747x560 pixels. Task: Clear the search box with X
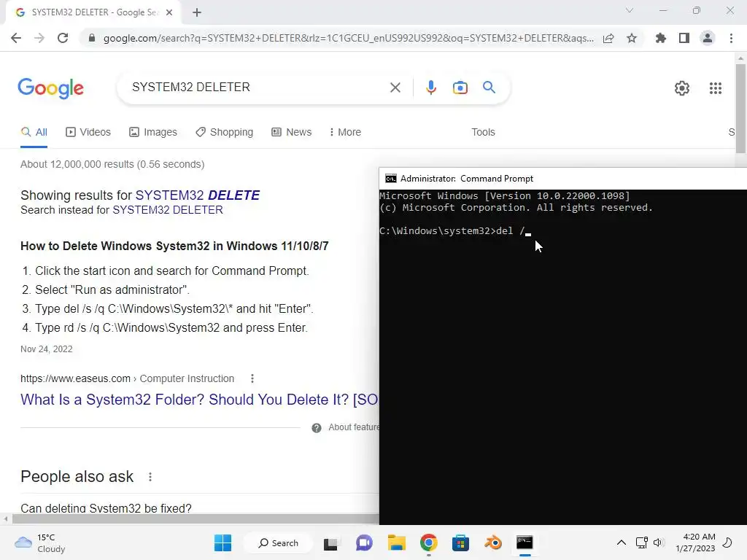click(x=395, y=87)
